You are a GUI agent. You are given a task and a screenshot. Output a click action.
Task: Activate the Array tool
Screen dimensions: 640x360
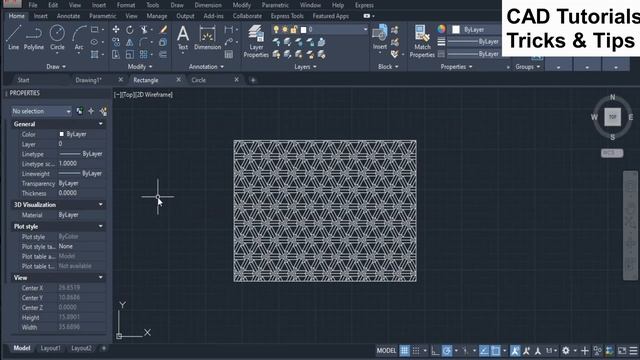(x=144, y=54)
